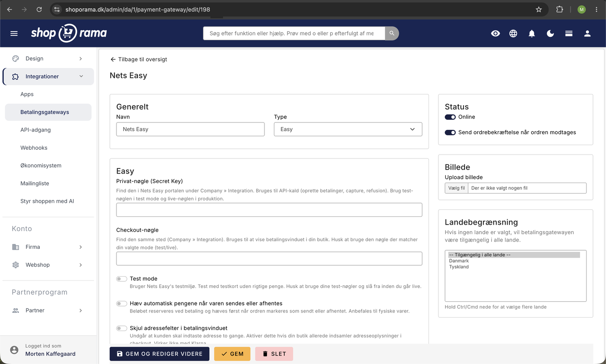Bookmark this page with the star
Viewport: 606px width, 364px height.
pos(538,9)
